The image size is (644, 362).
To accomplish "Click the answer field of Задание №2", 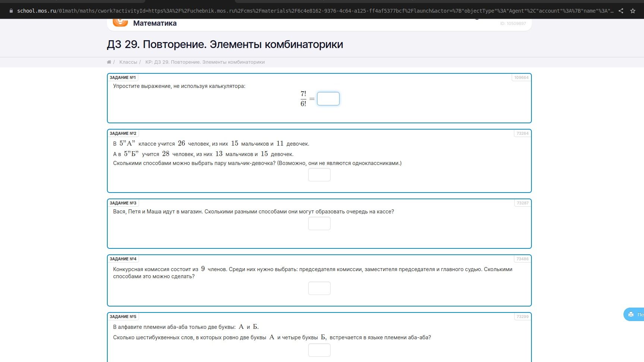I will tap(319, 175).
